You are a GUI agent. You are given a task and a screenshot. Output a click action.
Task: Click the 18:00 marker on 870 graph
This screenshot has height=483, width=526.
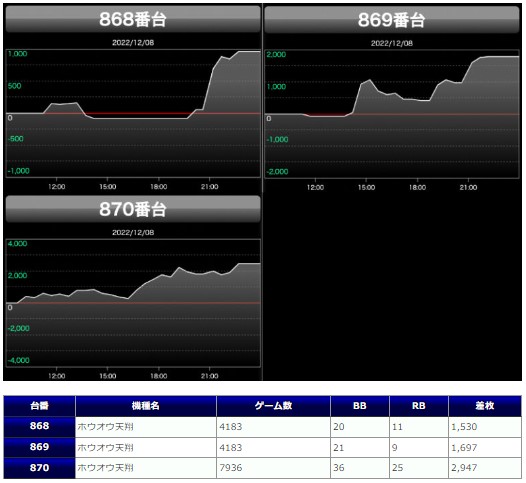coord(158,376)
